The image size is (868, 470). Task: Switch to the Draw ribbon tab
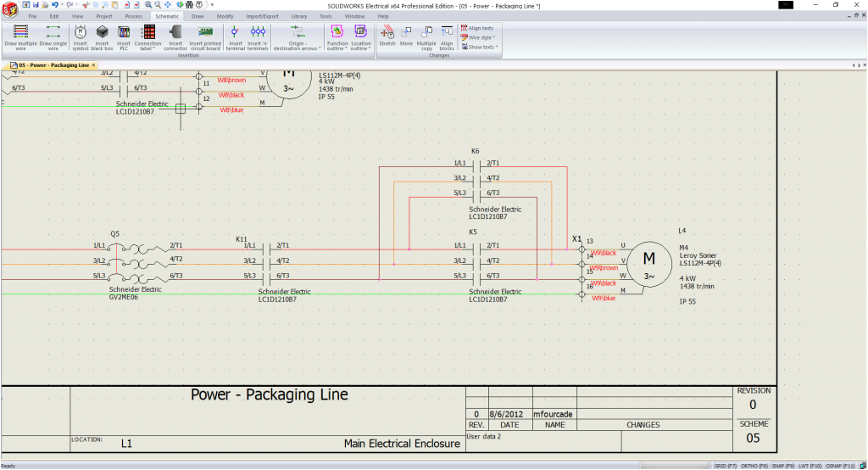tap(198, 16)
